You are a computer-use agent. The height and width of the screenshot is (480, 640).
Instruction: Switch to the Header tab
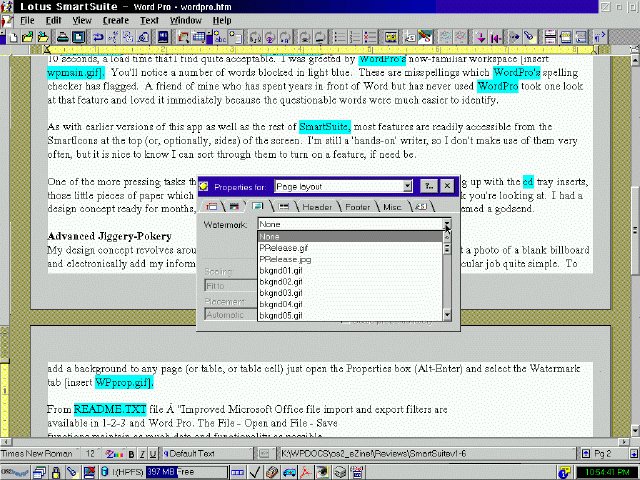(x=317, y=207)
